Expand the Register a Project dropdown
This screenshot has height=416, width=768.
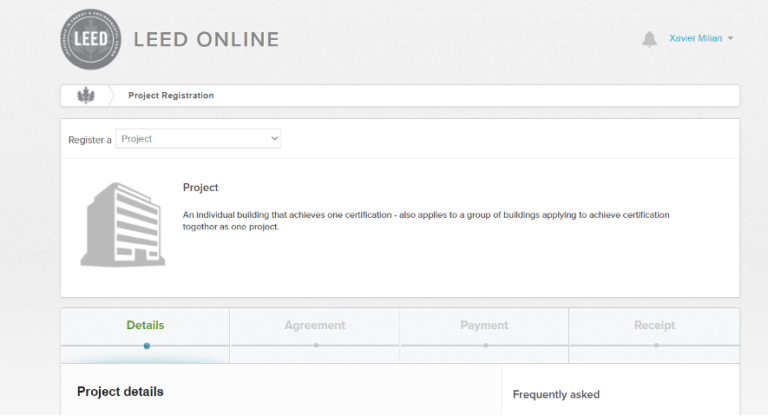tap(199, 139)
